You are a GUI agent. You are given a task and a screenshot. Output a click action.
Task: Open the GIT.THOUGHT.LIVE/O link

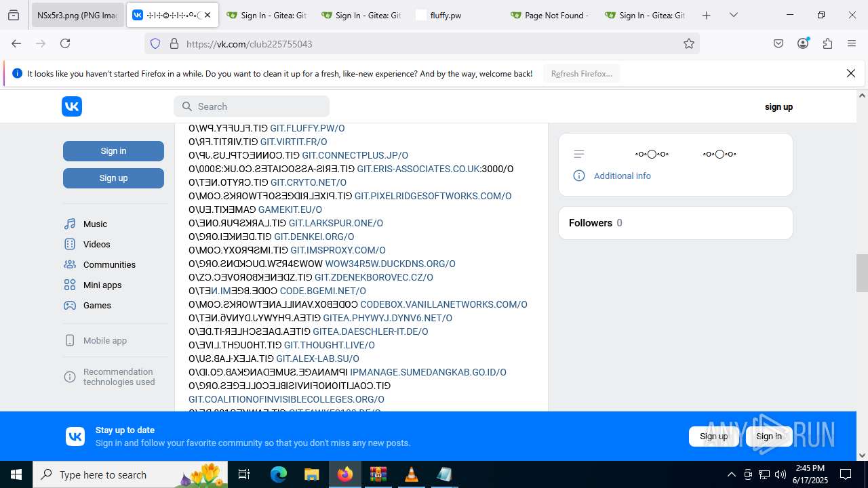tap(330, 345)
